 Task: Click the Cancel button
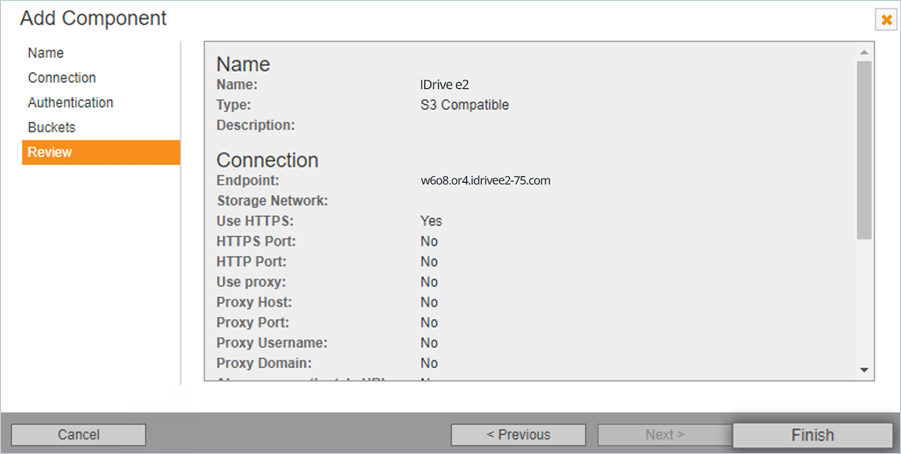(78, 435)
